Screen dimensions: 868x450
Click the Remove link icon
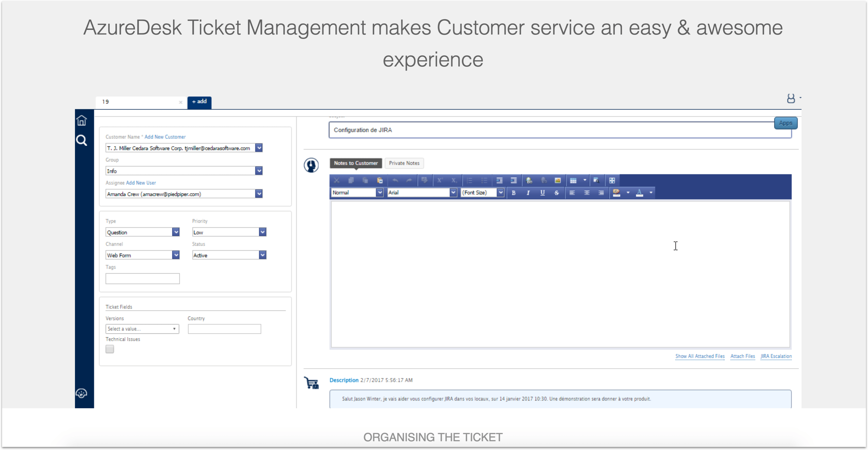[x=543, y=180]
